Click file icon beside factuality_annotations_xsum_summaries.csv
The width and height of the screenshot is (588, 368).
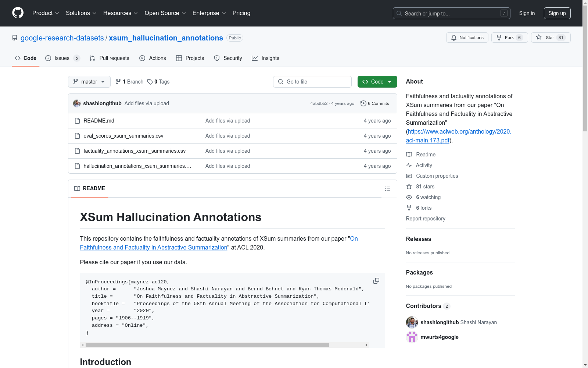coord(77,151)
